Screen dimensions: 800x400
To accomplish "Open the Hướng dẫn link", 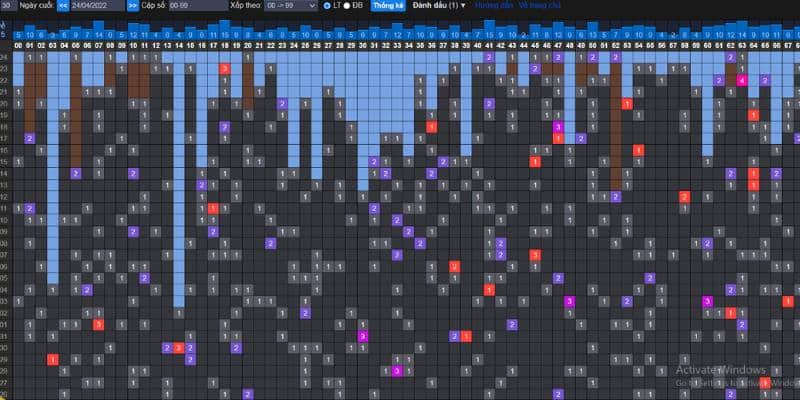I will click(x=492, y=5).
